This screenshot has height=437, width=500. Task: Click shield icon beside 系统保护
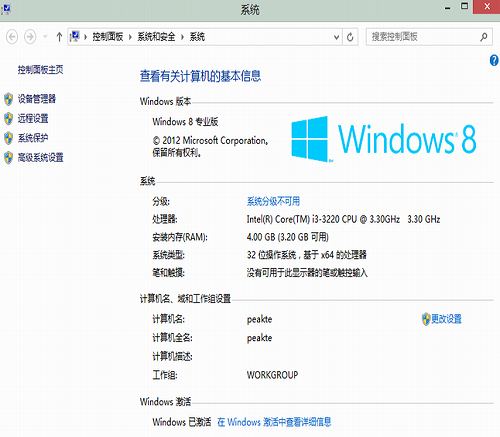click(x=9, y=138)
